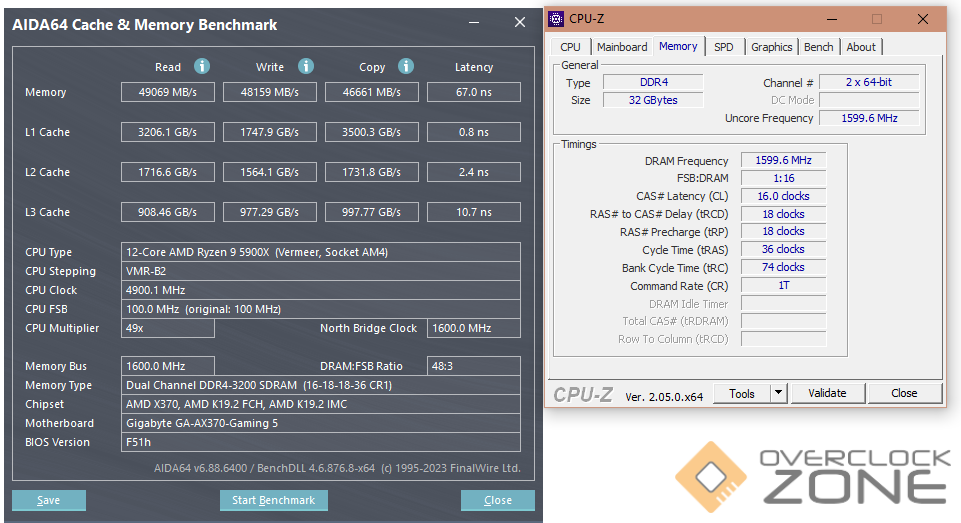Close the CPU-Z window with X
Image resolution: width=961 pixels, height=523 pixels.
pos(922,19)
